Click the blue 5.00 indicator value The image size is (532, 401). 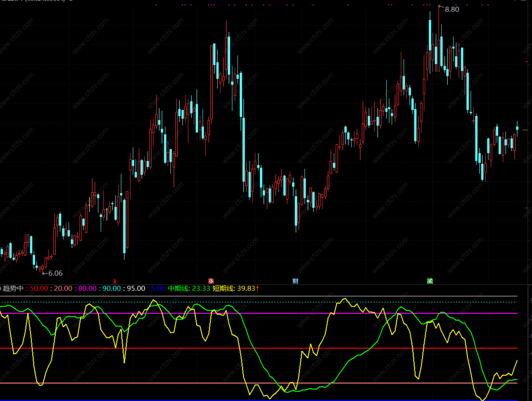(x=158, y=288)
